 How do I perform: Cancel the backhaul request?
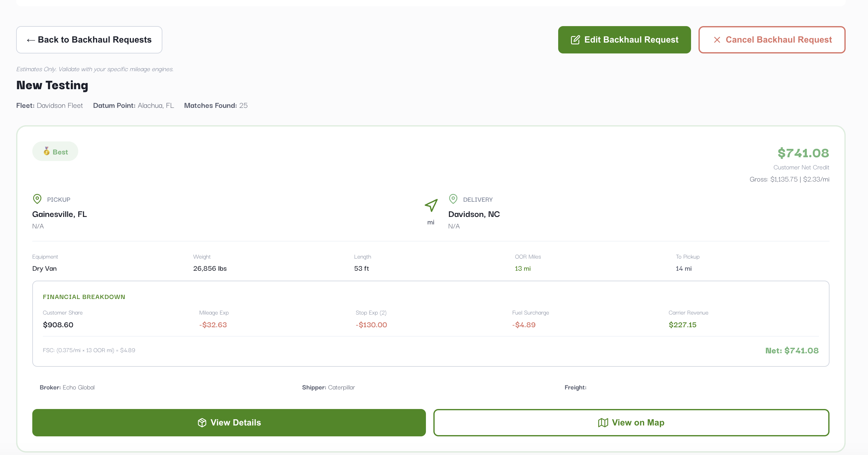(x=772, y=40)
